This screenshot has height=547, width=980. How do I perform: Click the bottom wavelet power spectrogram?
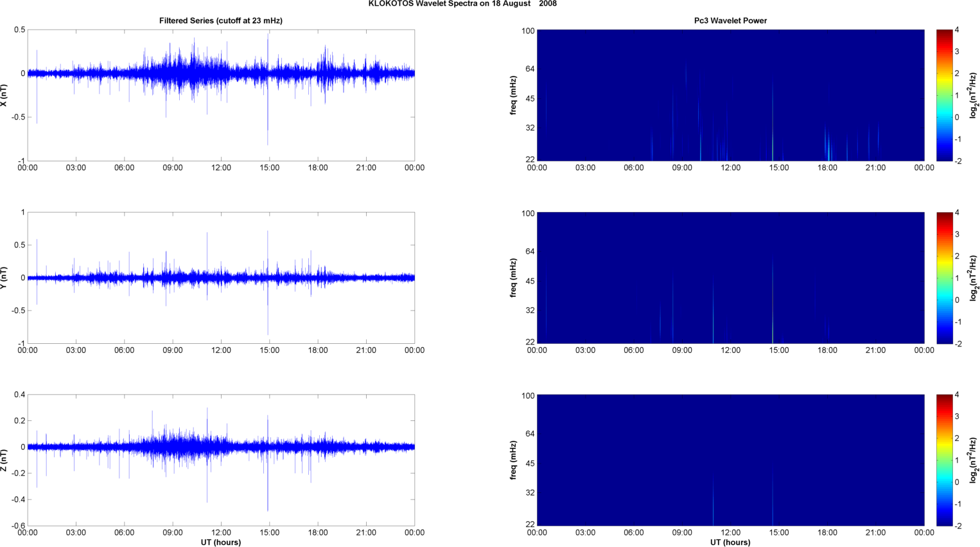730,460
